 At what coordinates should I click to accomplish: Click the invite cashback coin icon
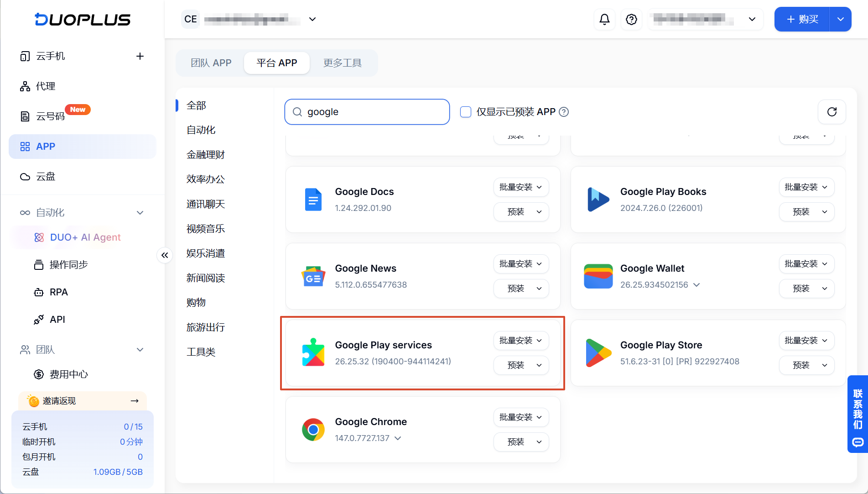tap(33, 401)
